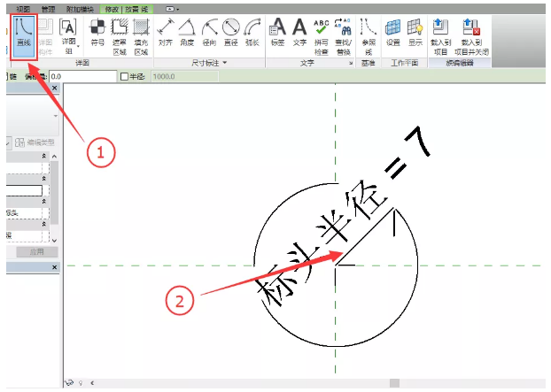Choose the 符号 (Symbol) tool

97,33
